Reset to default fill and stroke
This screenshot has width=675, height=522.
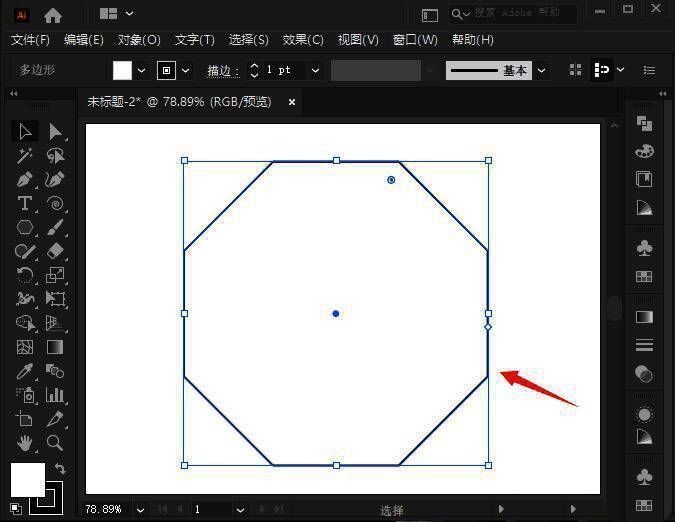click(16, 509)
